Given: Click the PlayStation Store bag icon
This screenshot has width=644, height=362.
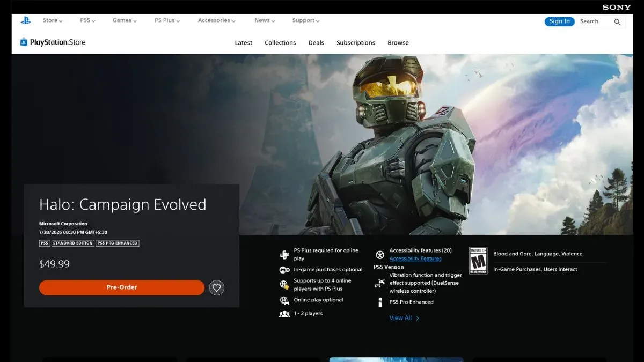Looking at the screenshot, I should click(x=24, y=42).
